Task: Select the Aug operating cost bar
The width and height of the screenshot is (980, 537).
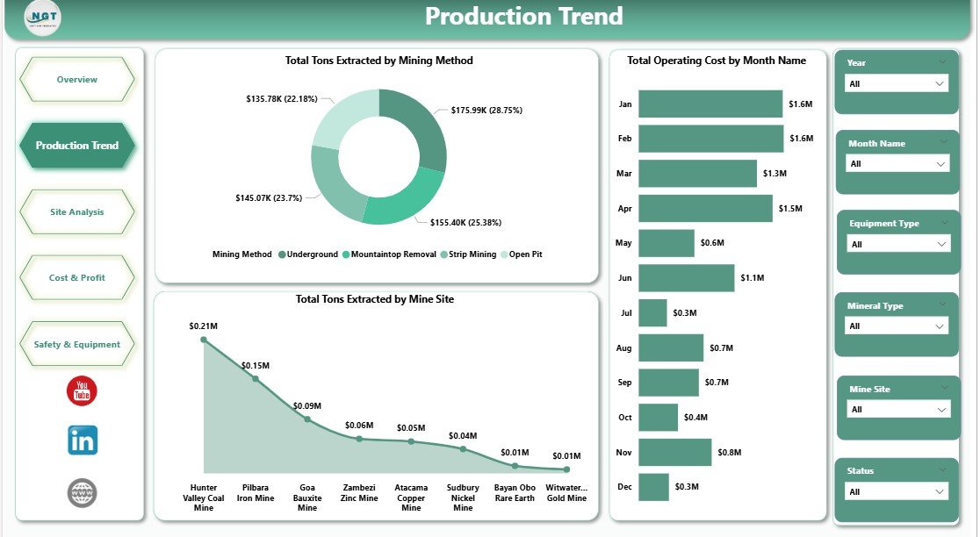Action: tap(671, 347)
